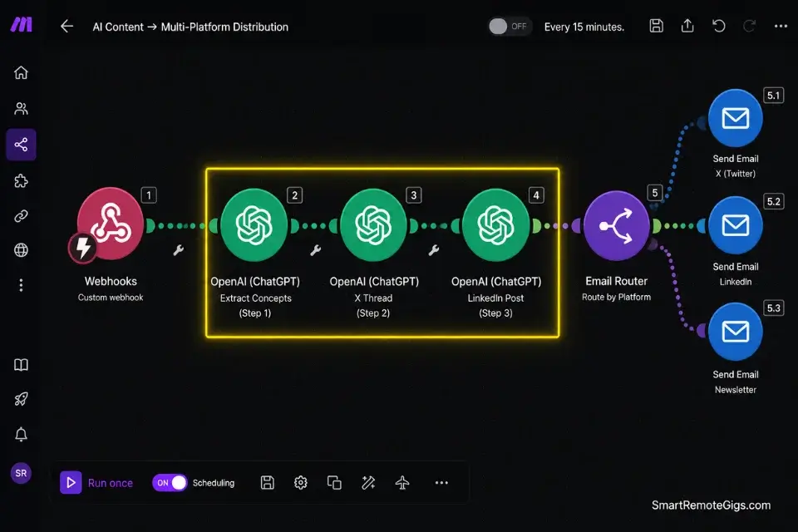Click the explain flow airplane icon
The width and height of the screenshot is (798, 532).
[402, 483]
